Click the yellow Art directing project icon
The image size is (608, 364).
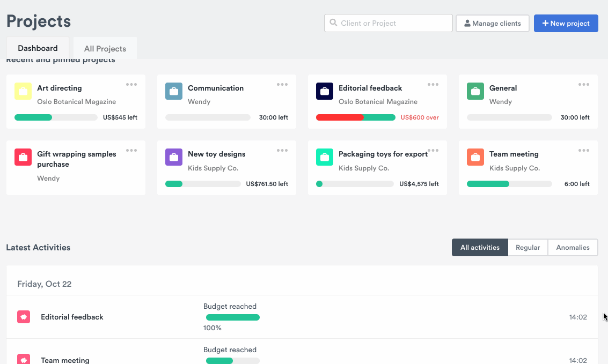(x=23, y=91)
